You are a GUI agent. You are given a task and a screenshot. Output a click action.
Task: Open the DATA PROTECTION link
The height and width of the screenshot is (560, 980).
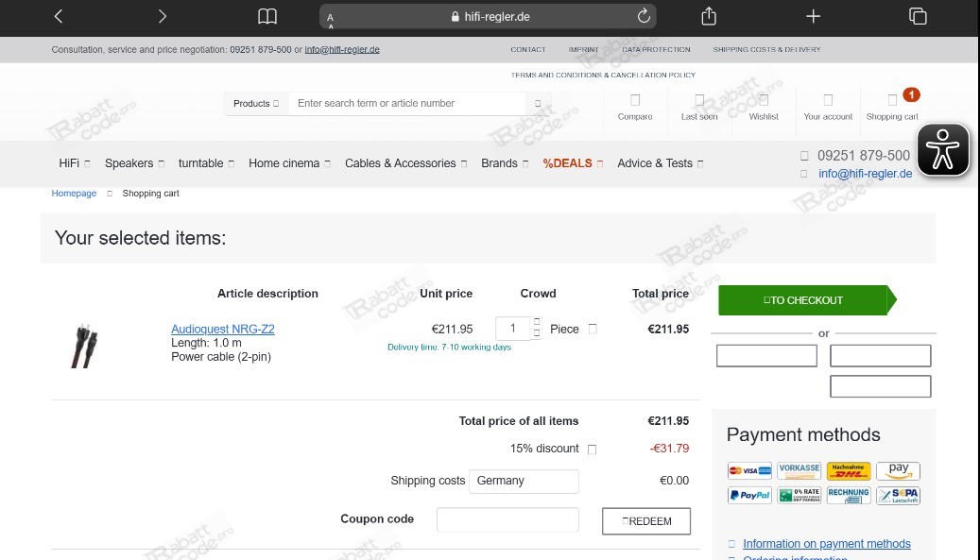[656, 49]
